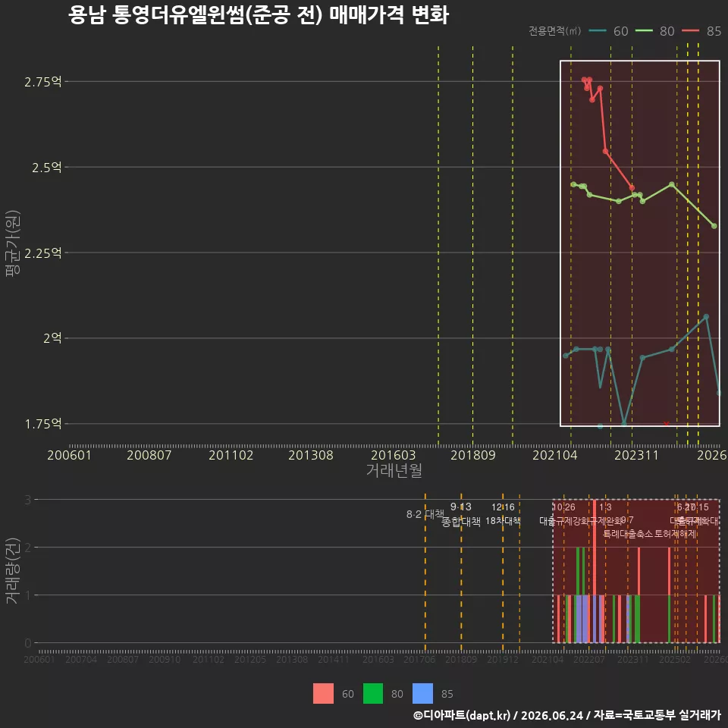Image resolution: width=728 pixels, height=728 pixels.
Task: Click the 특례대출축소 토허제해제 label
Action: [649, 534]
